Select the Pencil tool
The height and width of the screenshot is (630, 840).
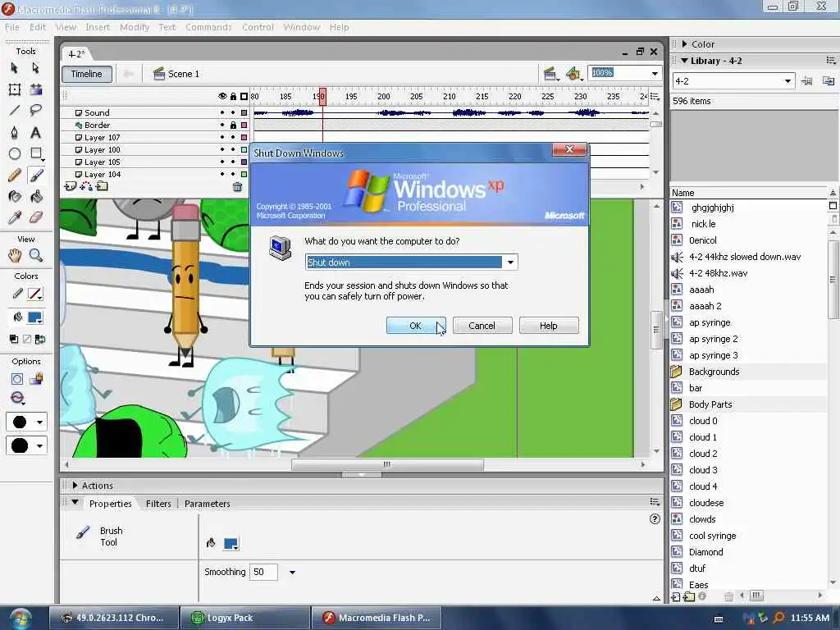coord(15,176)
